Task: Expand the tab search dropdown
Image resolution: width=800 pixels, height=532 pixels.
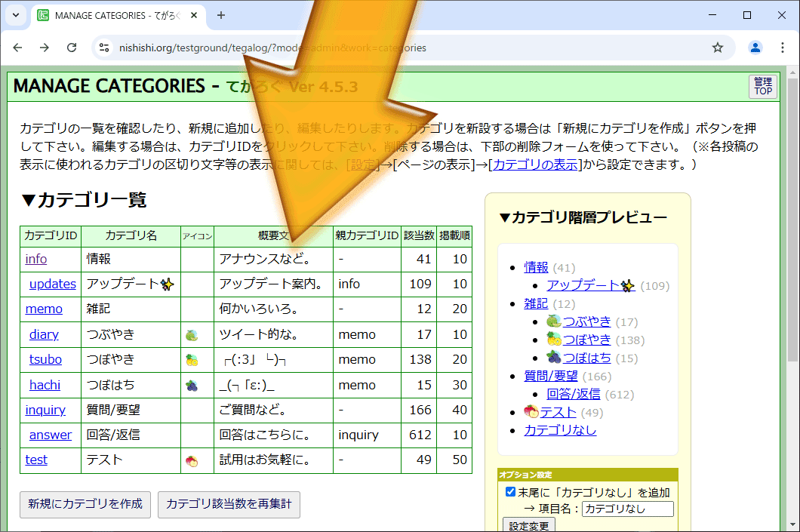Action: pos(16,15)
